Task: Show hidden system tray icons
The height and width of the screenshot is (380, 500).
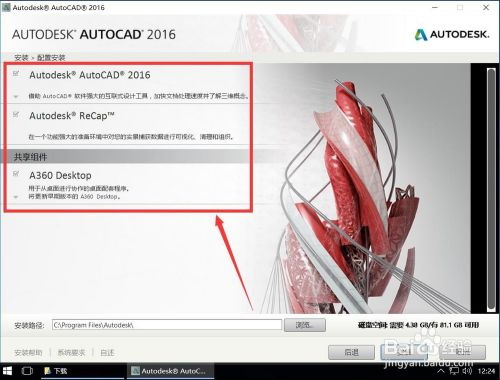Action: tap(441, 371)
